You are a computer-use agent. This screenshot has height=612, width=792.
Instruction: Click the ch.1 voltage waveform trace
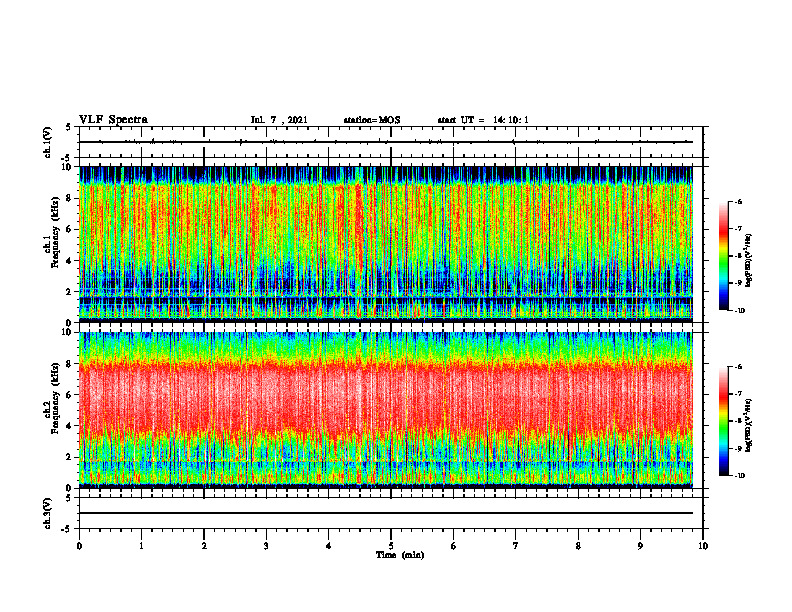coord(386,142)
